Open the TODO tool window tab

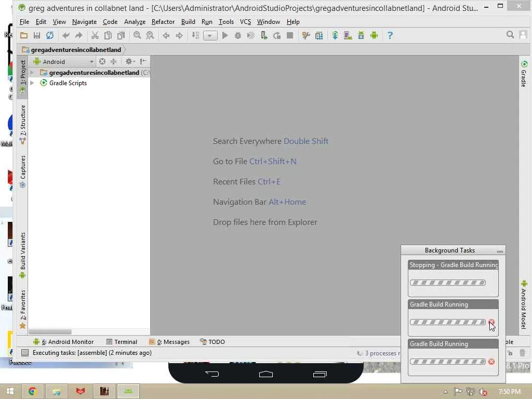pyautogui.click(x=212, y=342)
